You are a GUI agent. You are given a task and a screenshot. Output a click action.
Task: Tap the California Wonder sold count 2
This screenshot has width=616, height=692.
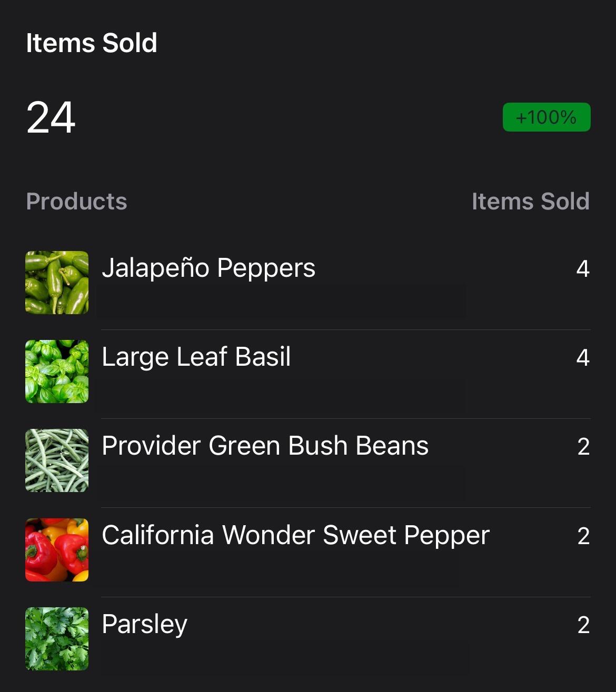[583, 536]
